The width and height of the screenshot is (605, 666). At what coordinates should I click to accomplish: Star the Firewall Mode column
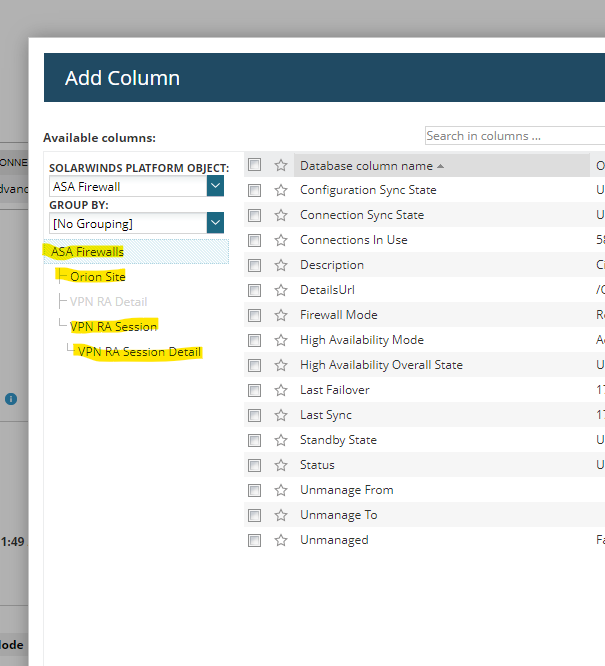[x=281, y=315]
